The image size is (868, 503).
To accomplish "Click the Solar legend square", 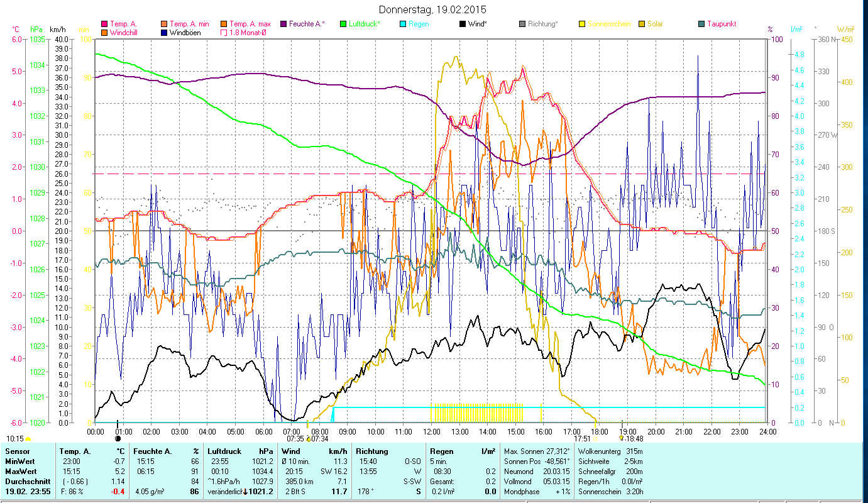I will tap(642, 24).
